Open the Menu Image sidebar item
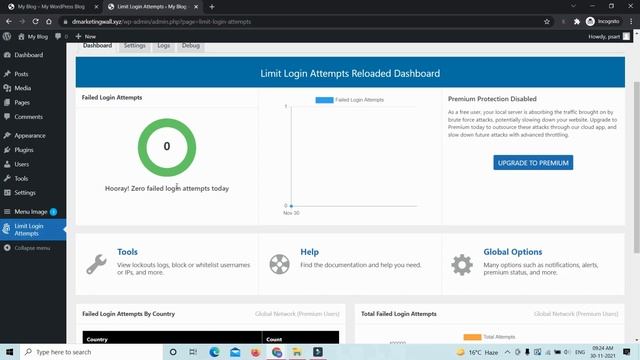 [x=31, y=211]
